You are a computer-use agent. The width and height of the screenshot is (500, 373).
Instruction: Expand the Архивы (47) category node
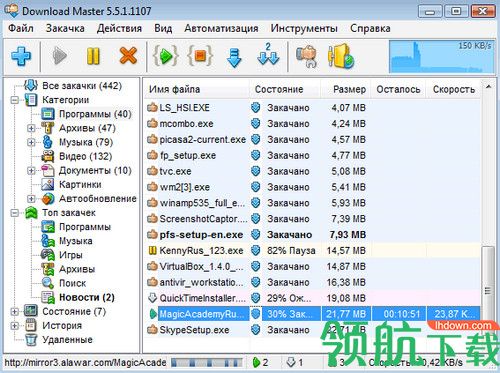[31, 128]
